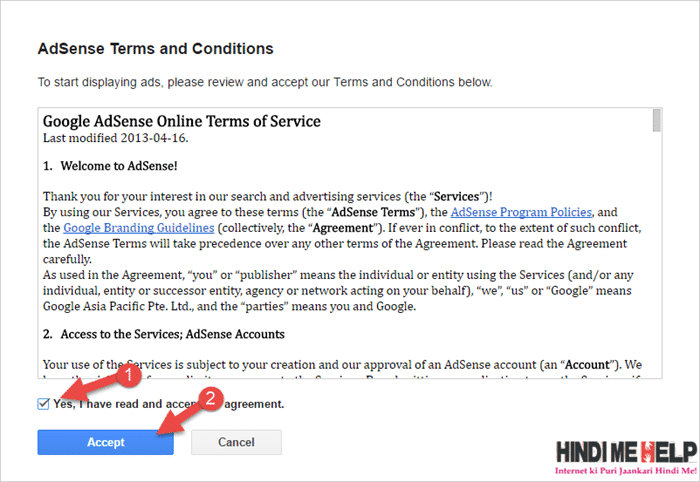Click the red circle numbered 2
Viewport: 700px width, 482px height.
(210, 398)
